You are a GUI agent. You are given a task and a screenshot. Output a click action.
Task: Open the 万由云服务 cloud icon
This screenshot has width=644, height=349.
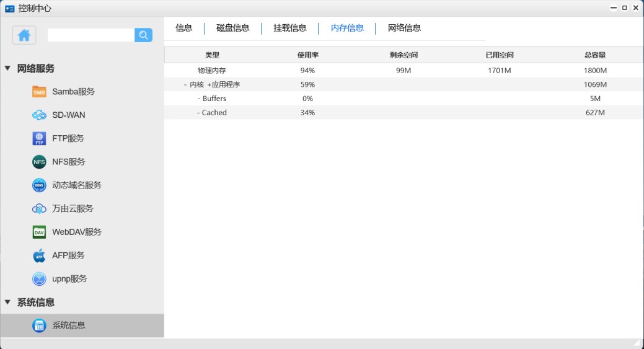coord(39,209)
